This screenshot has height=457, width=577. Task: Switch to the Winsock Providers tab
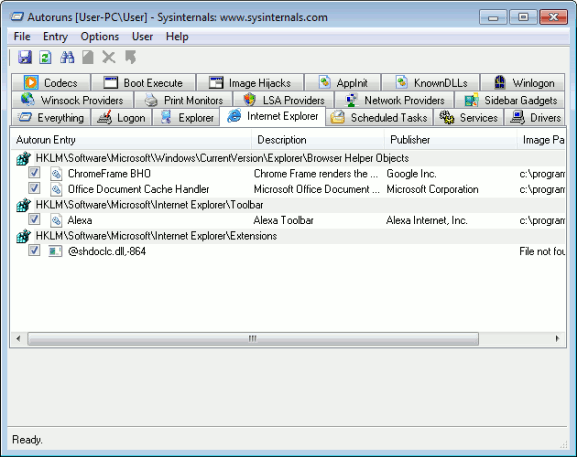tap(72, 100)
